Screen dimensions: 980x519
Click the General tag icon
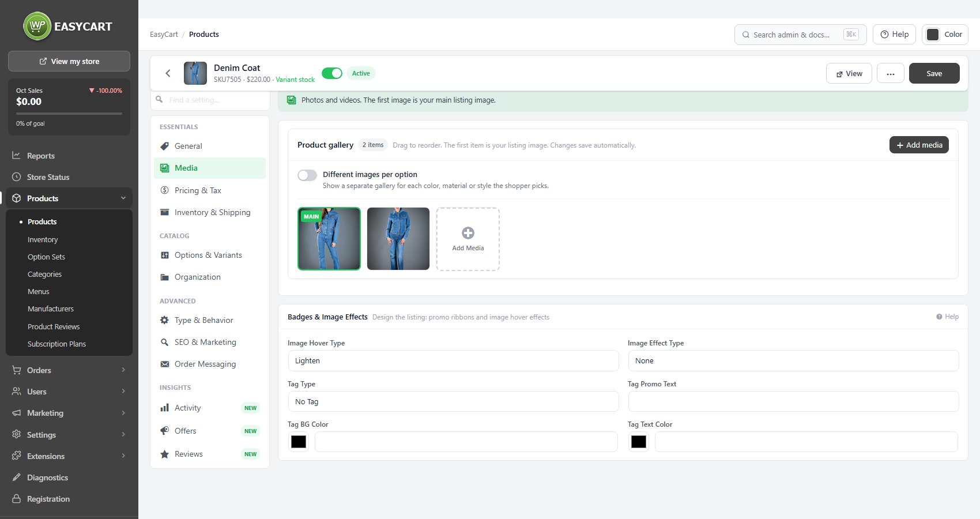click(x=164, y=146)
